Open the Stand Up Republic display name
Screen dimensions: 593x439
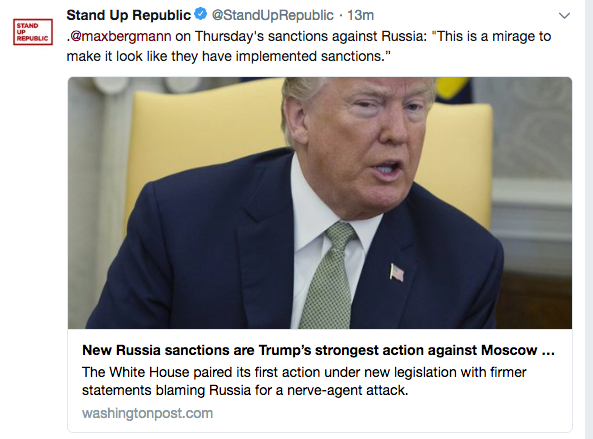coord(129,15)
